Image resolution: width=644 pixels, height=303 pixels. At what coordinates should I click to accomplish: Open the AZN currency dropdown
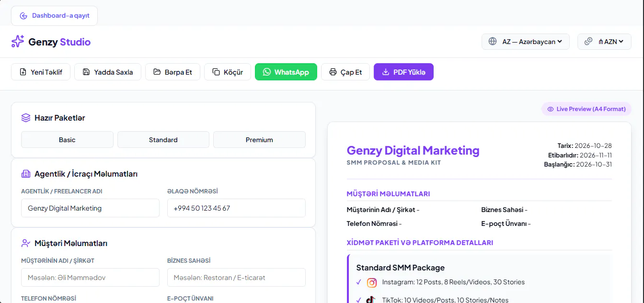point(604,42)
